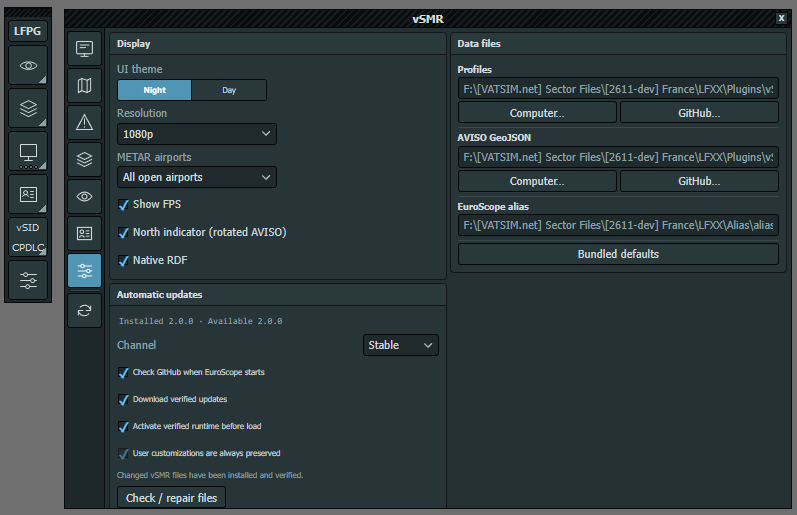Screen dimensions: 797x515
Task: Open the METAR airports dropdown
Action: click(197, 177)
